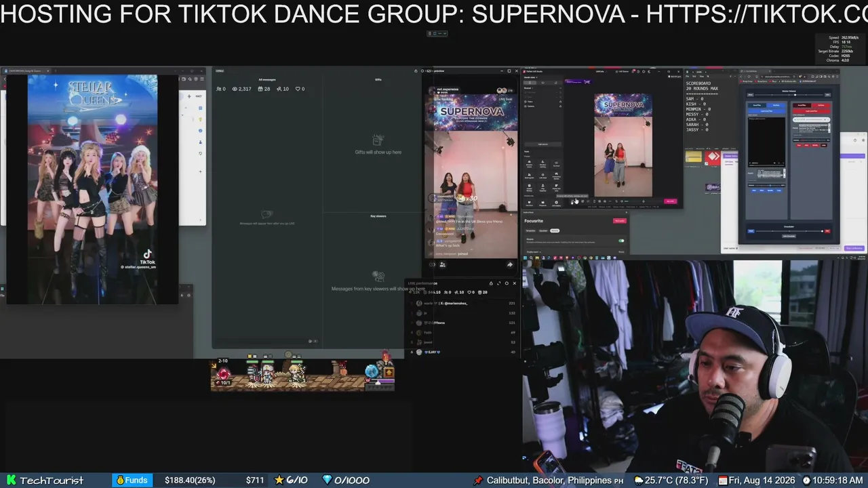Click the red AnyDesk desktop shortcut icon
This screenshot has width=868, height=488.
[x=712, y=158]
